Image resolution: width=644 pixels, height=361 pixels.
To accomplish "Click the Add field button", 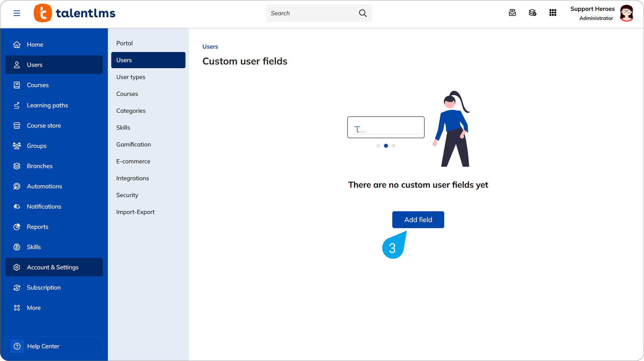I will (418, 220).
